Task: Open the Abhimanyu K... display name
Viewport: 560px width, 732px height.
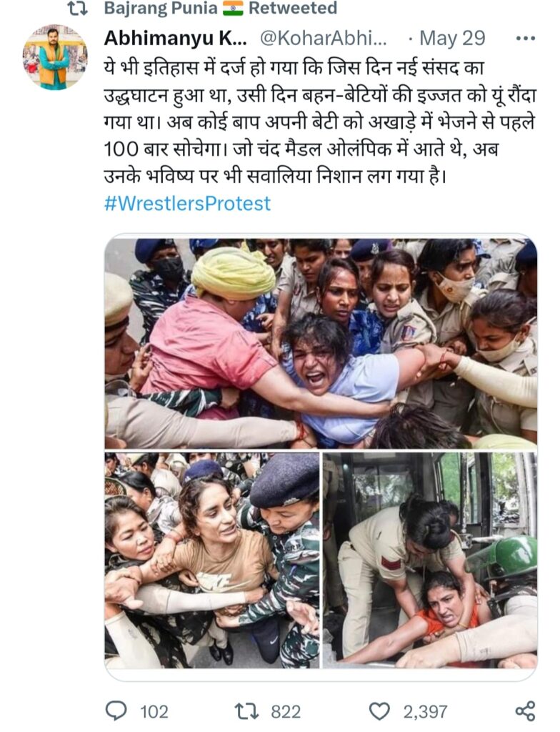Action: point(175,39)
